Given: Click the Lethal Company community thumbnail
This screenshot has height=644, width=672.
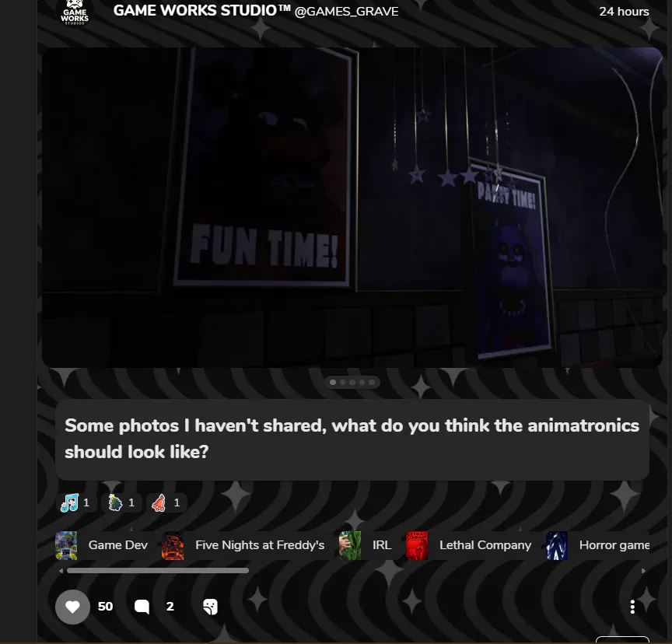Looking at the screenshot, I should pos(417,545).
